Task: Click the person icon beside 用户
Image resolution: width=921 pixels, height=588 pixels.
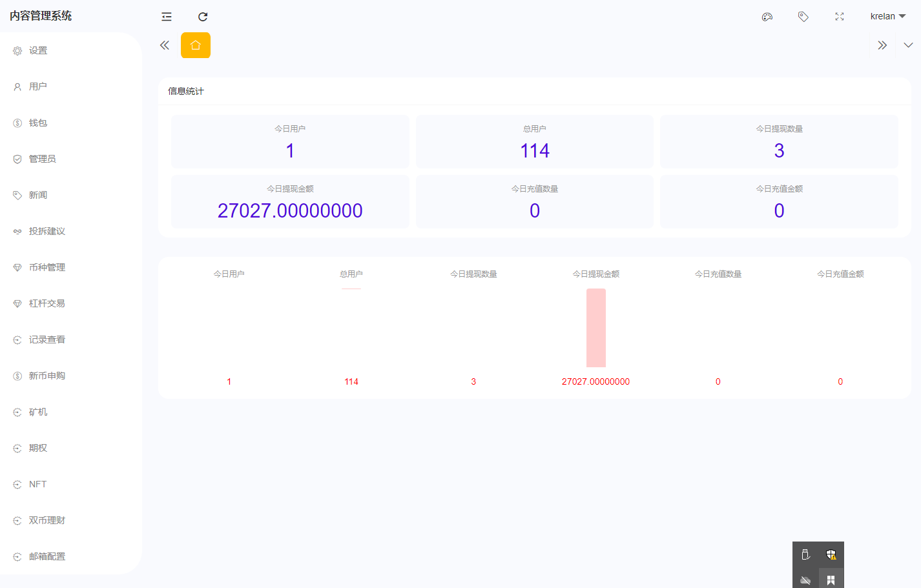Action: click(17, 86)
